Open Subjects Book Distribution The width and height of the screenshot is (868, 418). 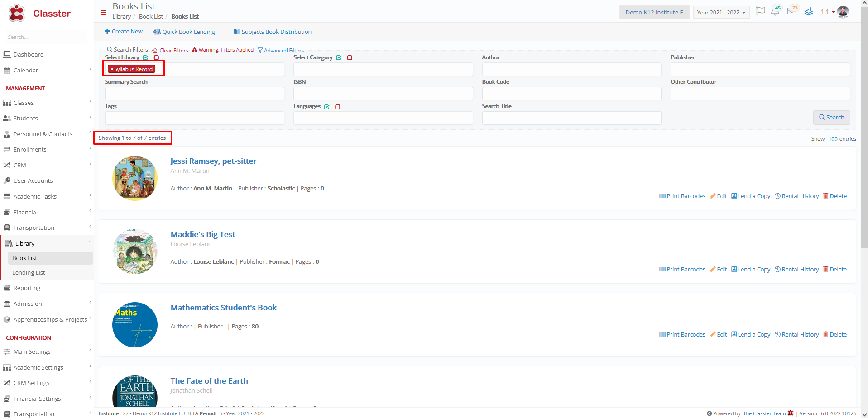(273, 32)
